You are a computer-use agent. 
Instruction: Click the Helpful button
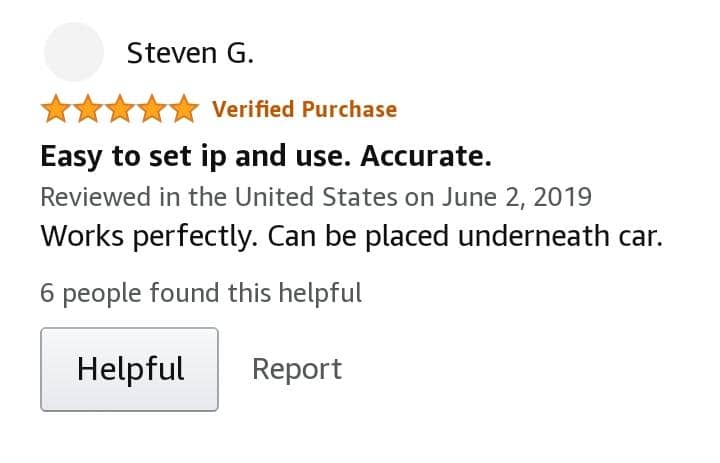click(129, 369)
